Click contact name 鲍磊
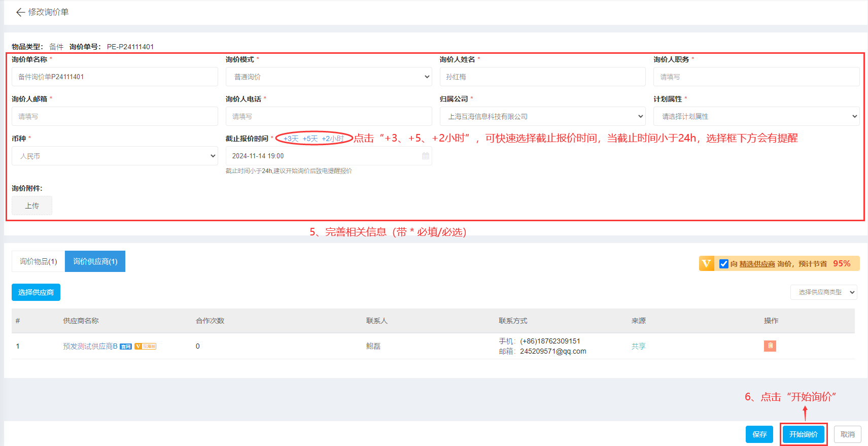868x446 pixels. [x=373, y=346]
